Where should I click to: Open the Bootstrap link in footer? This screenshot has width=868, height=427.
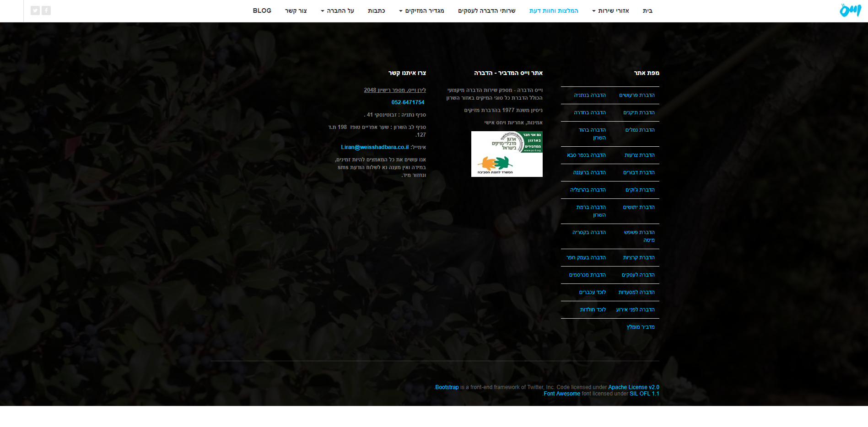[x=447, y=387]
